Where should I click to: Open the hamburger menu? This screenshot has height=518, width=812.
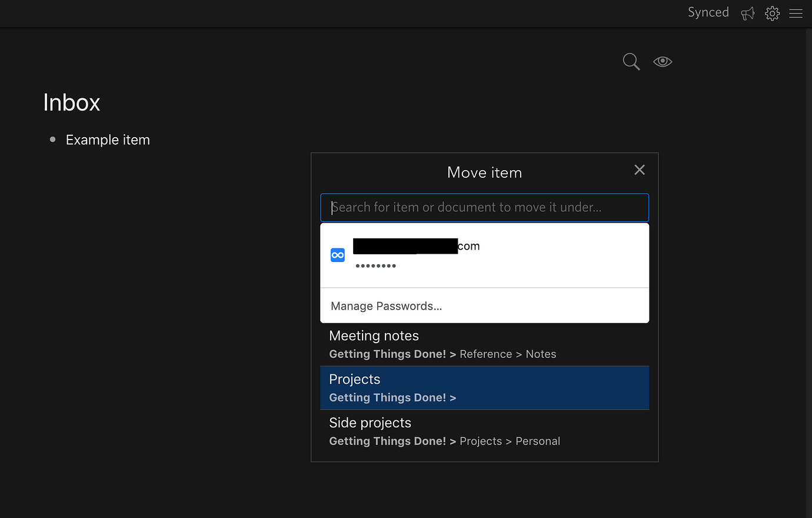(796, 13)
